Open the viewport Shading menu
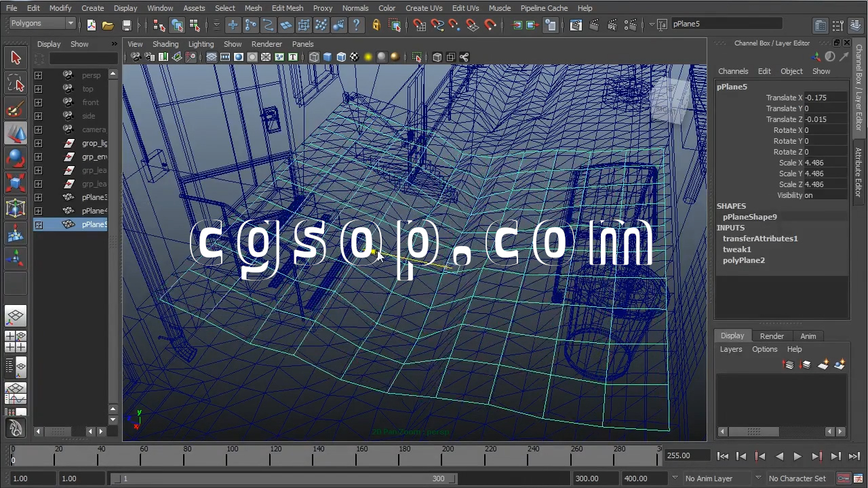868x488 pixels. tap(165, 44)
